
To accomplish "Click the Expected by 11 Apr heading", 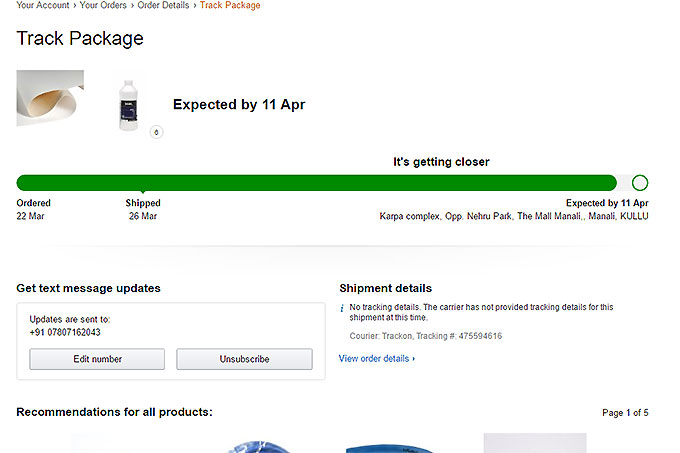I will coord(239,104).
